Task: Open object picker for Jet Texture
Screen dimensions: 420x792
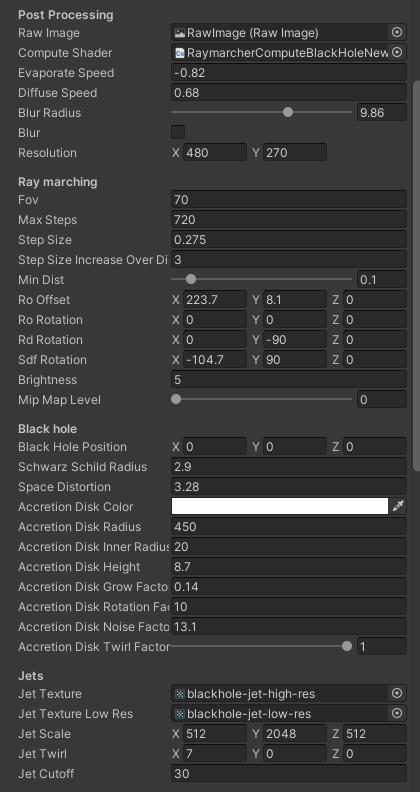Action: pyautogui.click(x=397, y=693)
